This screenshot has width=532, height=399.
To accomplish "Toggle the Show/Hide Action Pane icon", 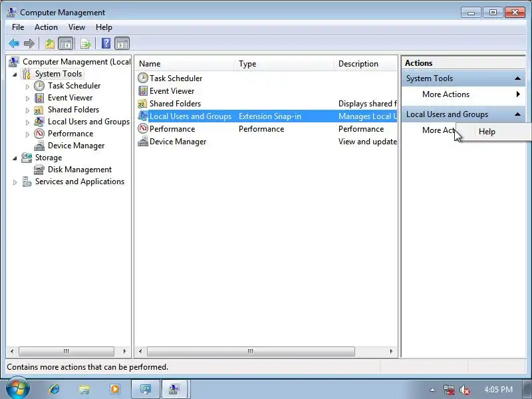I will 122,43.
